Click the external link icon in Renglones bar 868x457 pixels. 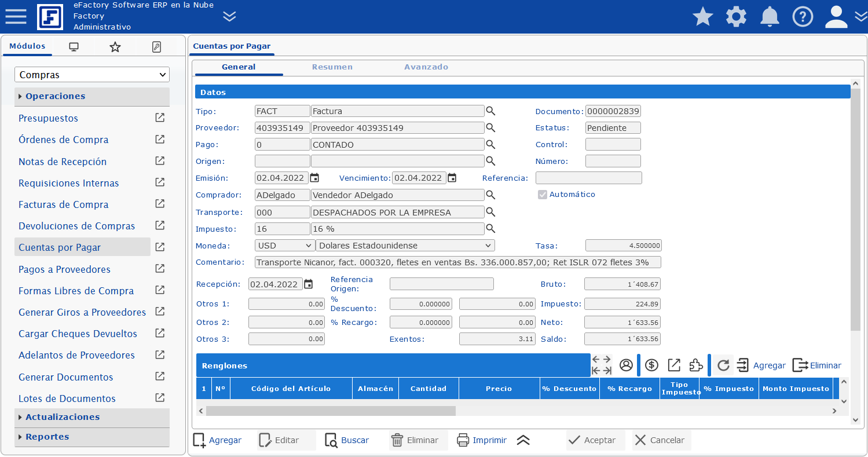(674, 365)
